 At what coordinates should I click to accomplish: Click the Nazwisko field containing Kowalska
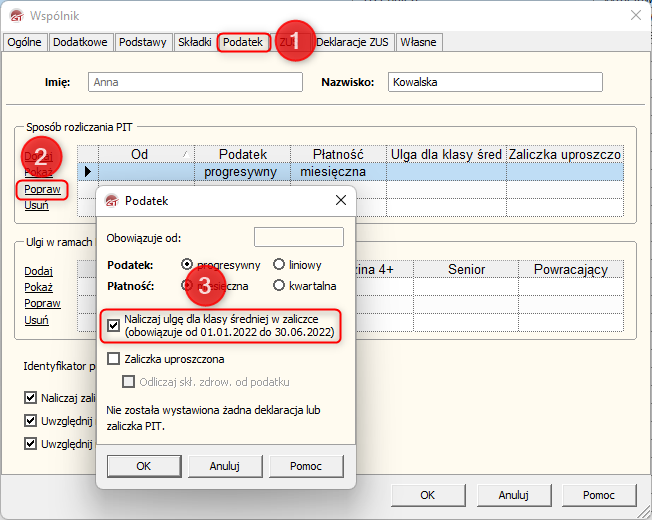(x=495, y=82)
